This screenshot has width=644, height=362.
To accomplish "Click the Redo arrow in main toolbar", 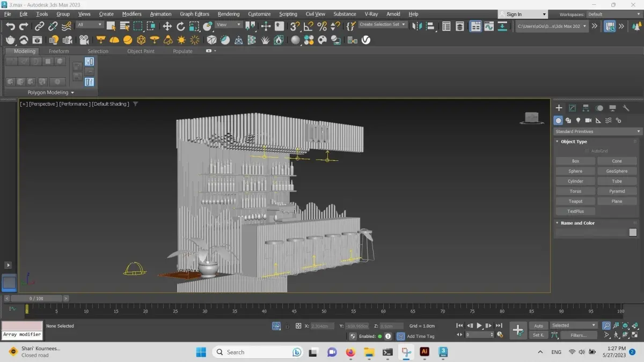I will coord(24,26).
